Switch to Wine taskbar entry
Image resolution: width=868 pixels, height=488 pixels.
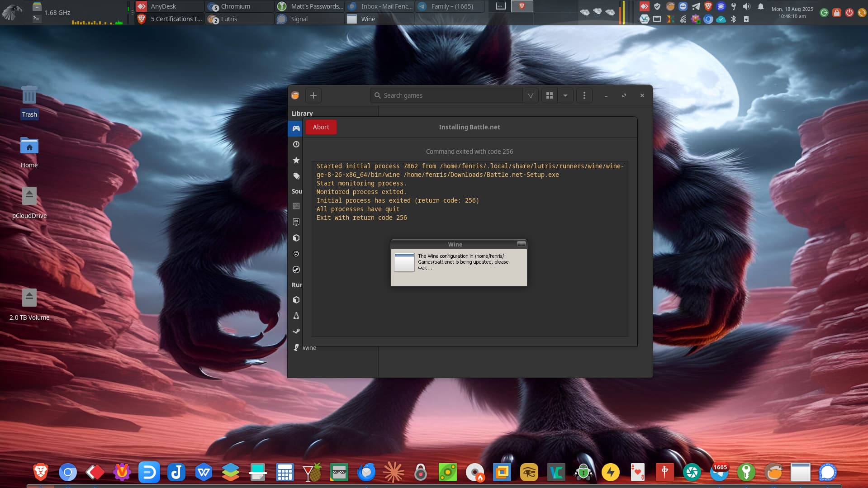point(380,19)
